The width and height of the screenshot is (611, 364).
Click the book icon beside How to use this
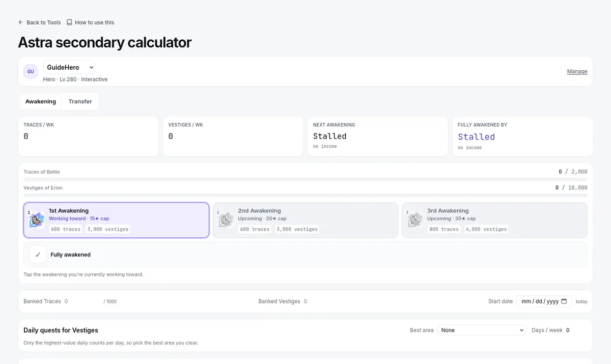(x=69, y=22)
